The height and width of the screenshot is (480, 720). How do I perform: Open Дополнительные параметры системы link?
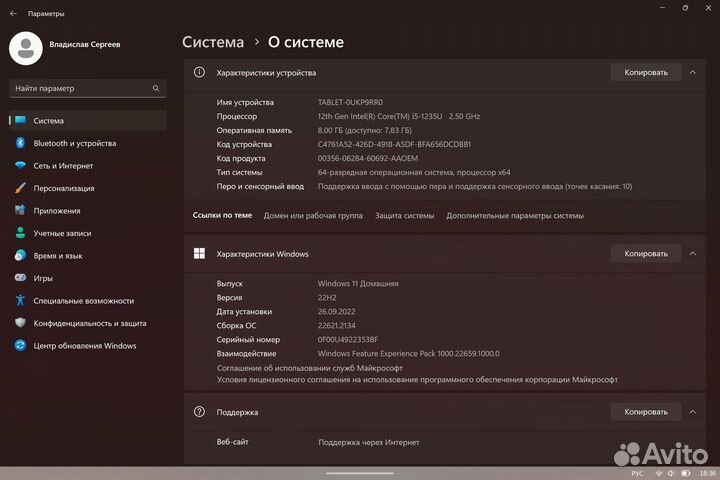[x=515, y=215]
